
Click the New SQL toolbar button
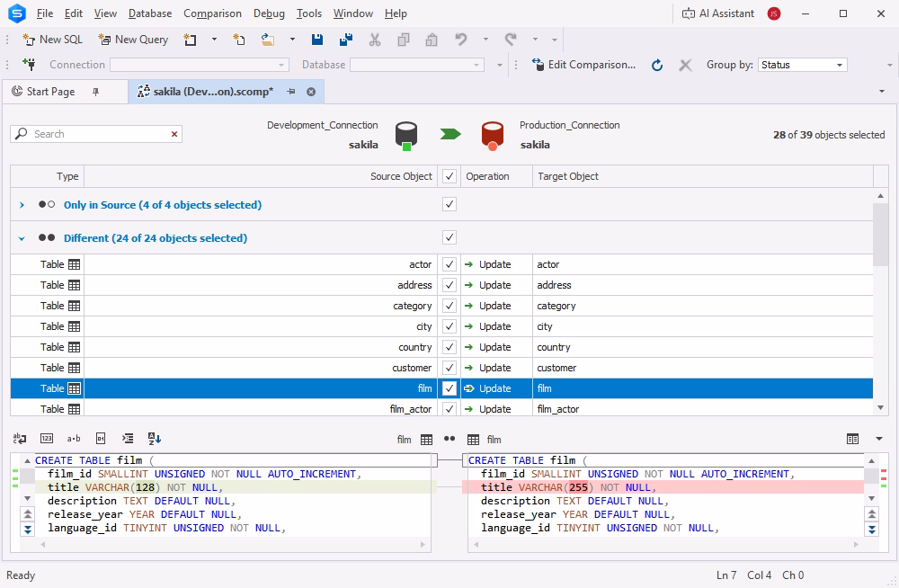[x=52, y=40]
